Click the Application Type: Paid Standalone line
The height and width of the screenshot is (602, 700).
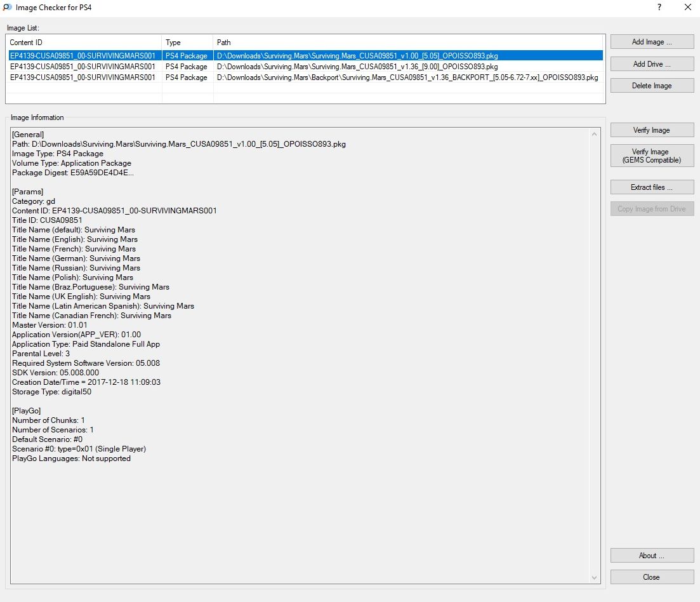[86, 344]
